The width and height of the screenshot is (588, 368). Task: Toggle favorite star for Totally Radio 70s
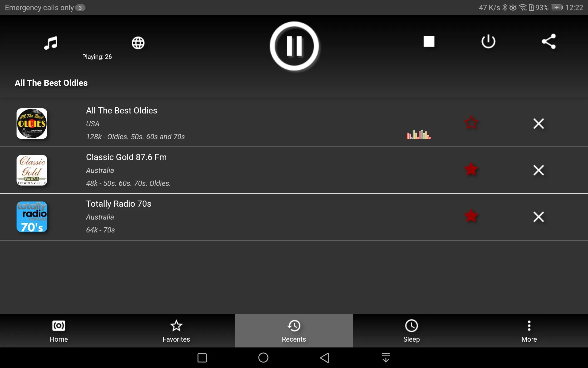471,216
